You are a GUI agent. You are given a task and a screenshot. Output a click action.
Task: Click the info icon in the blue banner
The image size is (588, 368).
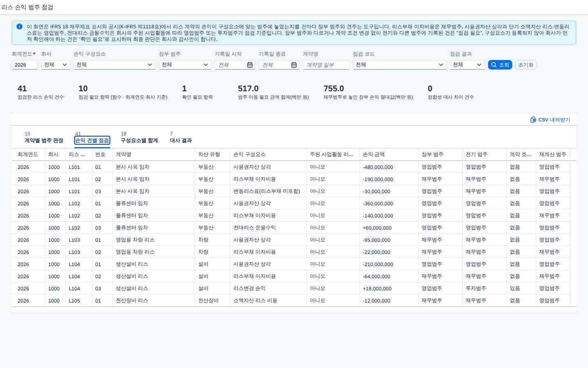[x=19, y=27]
